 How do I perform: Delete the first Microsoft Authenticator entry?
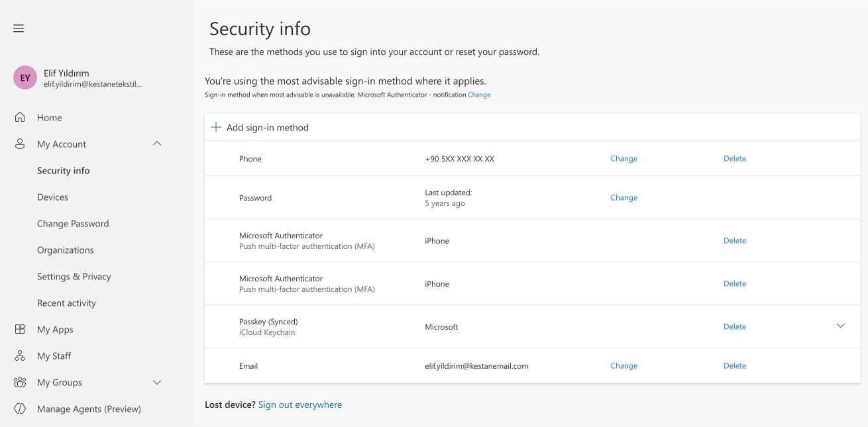735,240
